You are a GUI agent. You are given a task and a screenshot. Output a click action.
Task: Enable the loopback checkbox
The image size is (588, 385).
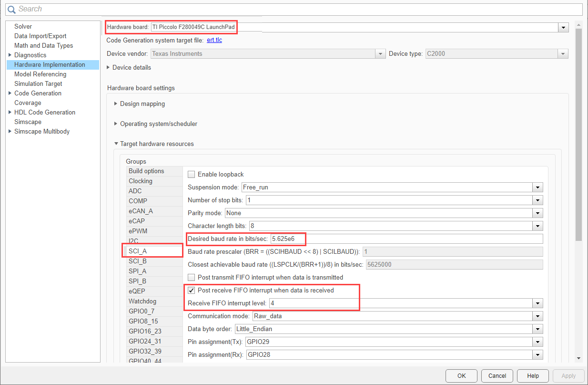pyautogui.click(x=192, y=175)
